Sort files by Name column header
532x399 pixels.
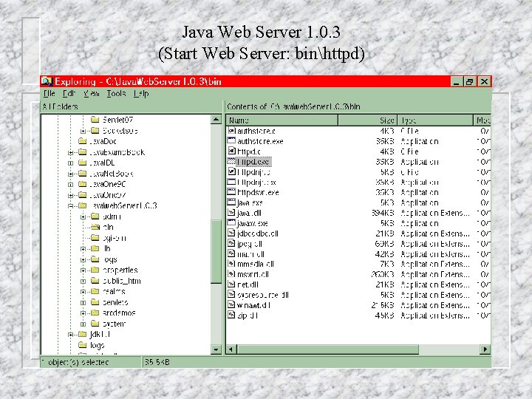[x=282, y=120]
